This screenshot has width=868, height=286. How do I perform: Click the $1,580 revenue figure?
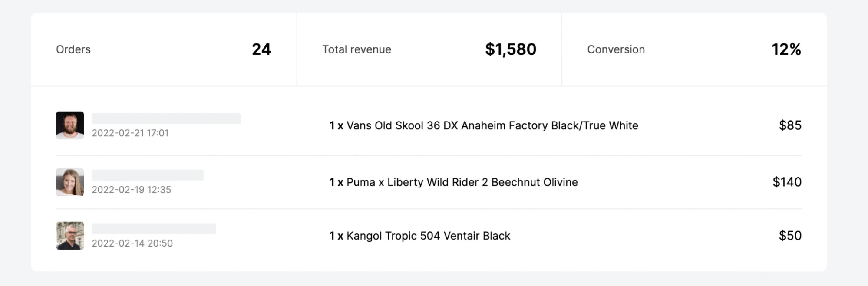pyautogui.click(x=511, y=49)
